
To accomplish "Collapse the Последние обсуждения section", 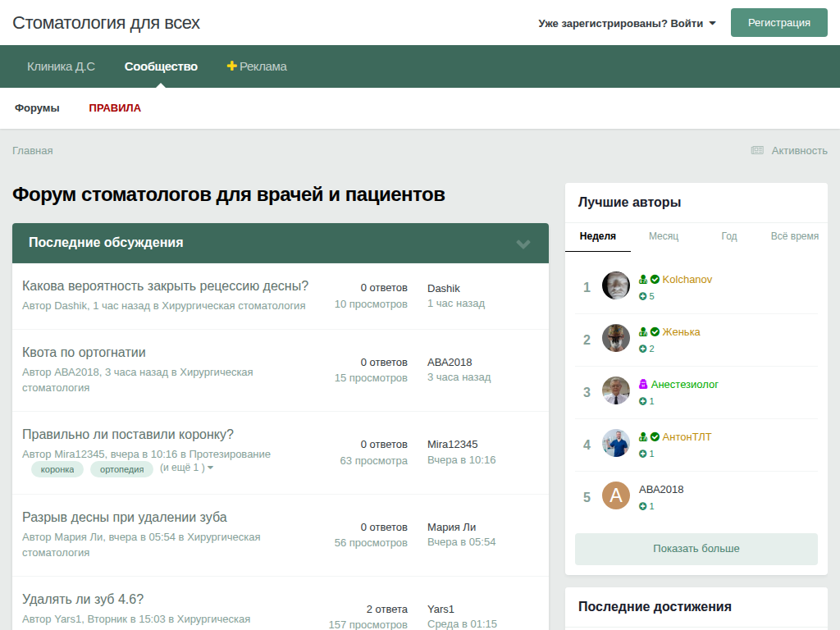I will point(523,244).
